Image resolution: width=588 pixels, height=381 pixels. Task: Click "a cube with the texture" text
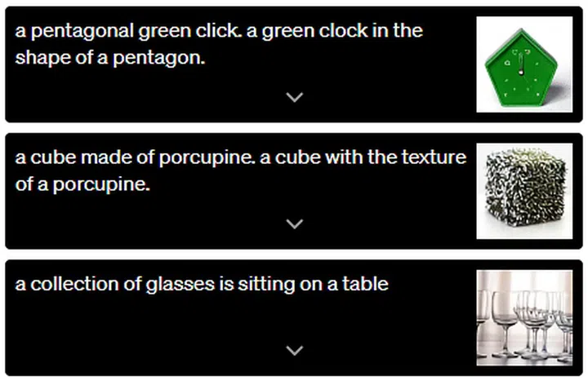363,158
